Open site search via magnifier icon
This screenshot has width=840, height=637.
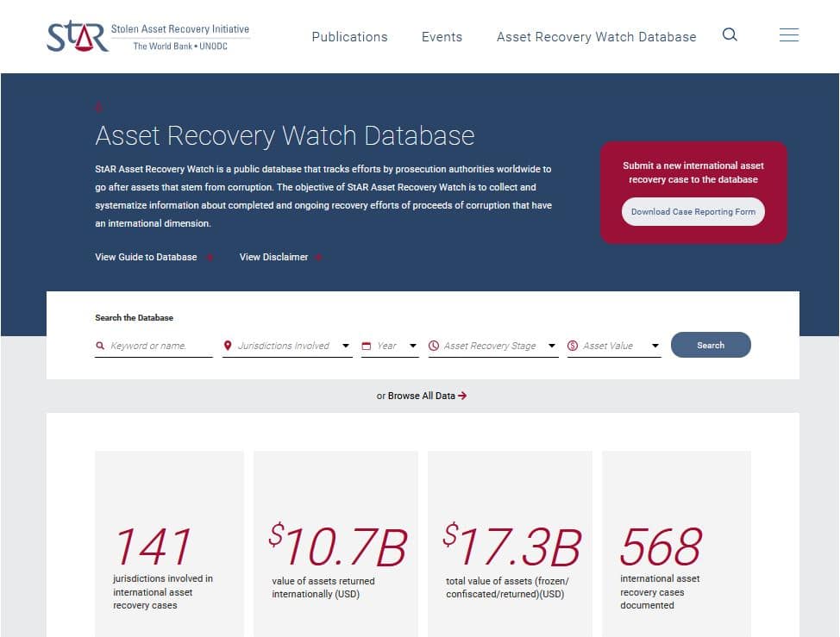coord(730,35)
